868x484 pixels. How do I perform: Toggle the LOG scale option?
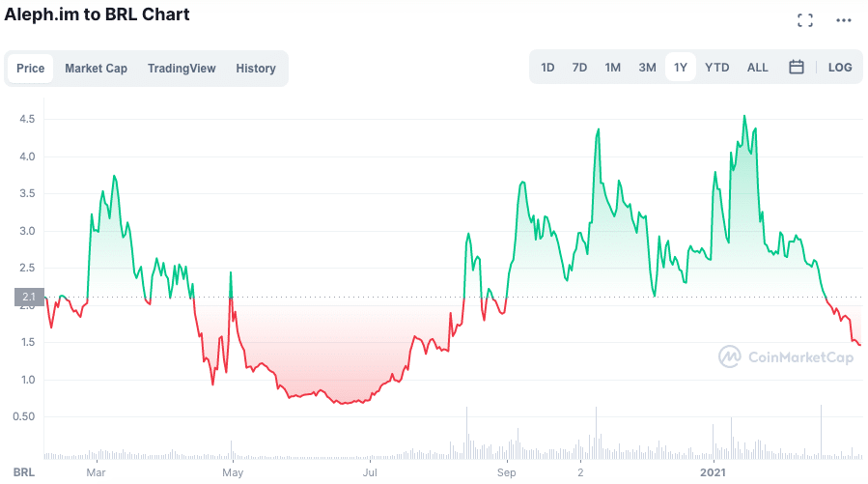click(840, 67)
